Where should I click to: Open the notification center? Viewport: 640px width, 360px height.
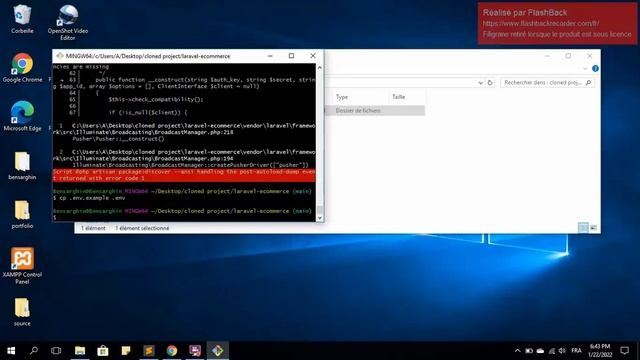(x=624, y=350)
